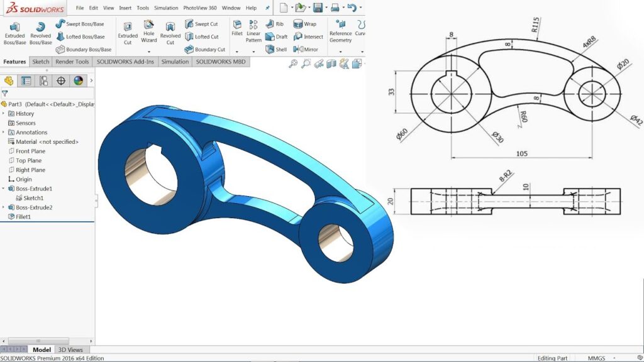Switch to the PropertyManager panel icon
The width and height of the screenshot is (644, 362).
point(26,81)
